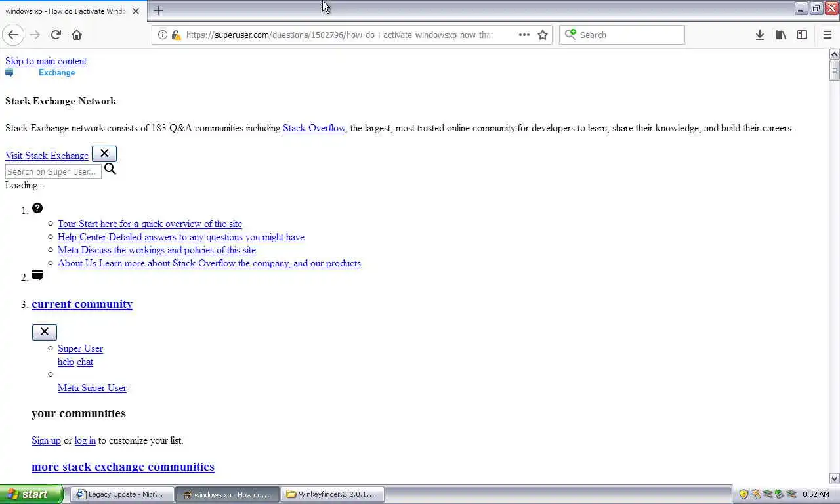
Task: Switch to Legacy Update taskbar window
Action: [x=123, y=494]
